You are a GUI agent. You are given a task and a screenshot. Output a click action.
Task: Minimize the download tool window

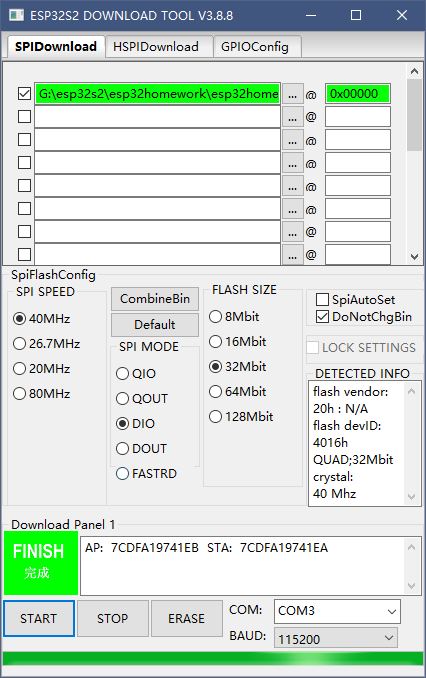tap(311, 16)
